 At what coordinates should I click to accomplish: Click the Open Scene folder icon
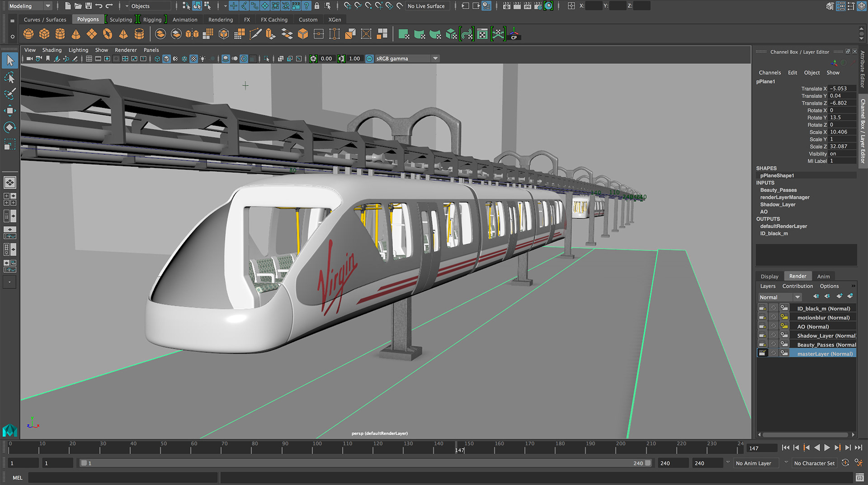coord(78,6)
